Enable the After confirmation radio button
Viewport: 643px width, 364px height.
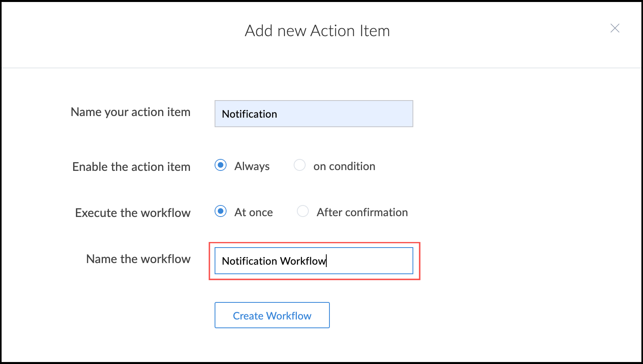pyautogui.click(x=303, y=211)
